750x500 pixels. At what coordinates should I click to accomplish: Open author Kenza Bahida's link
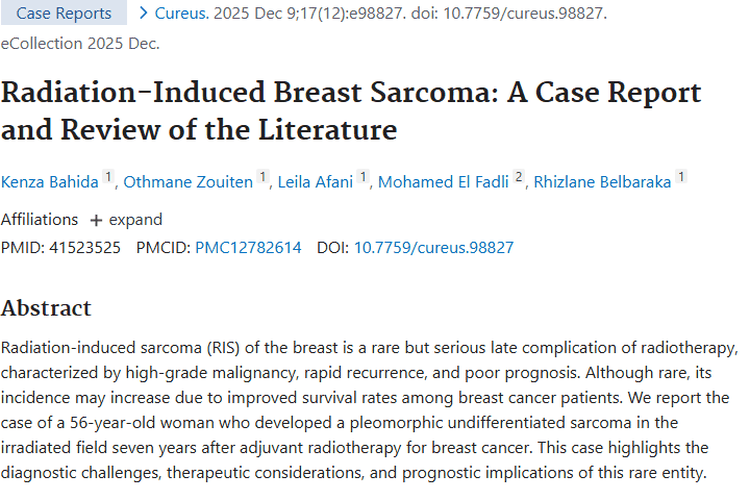[51, 182]
